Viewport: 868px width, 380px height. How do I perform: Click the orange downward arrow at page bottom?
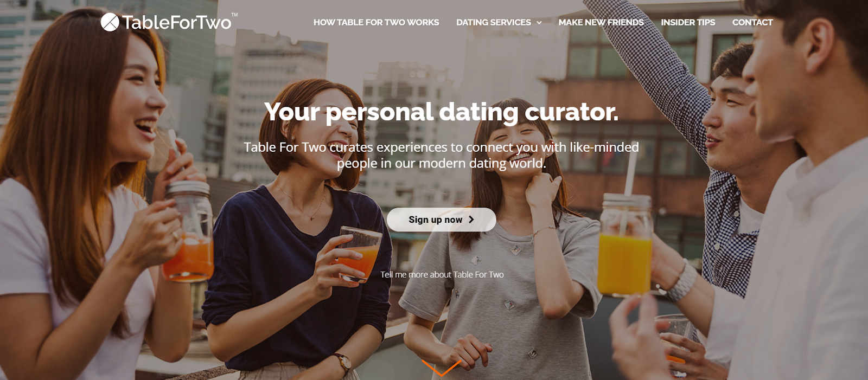pos(441,368)
